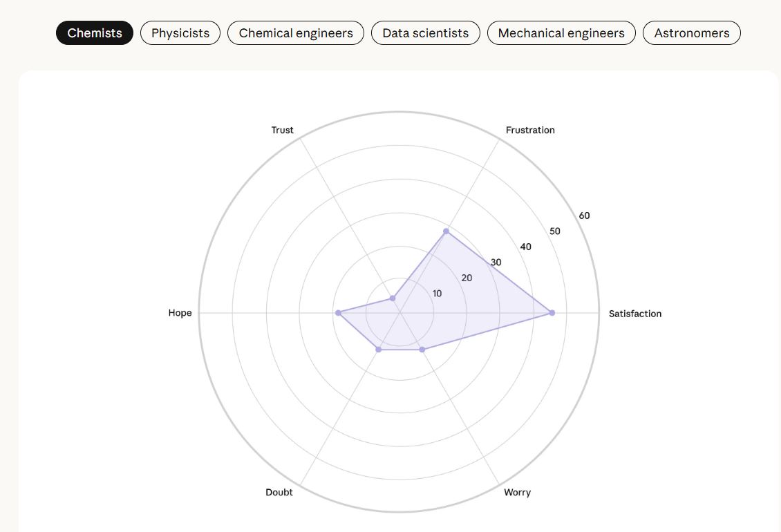Image resolution: width=781 pixels, height=532 pixels.
Task: Click the Frustration data point marker
Action: 446,231
